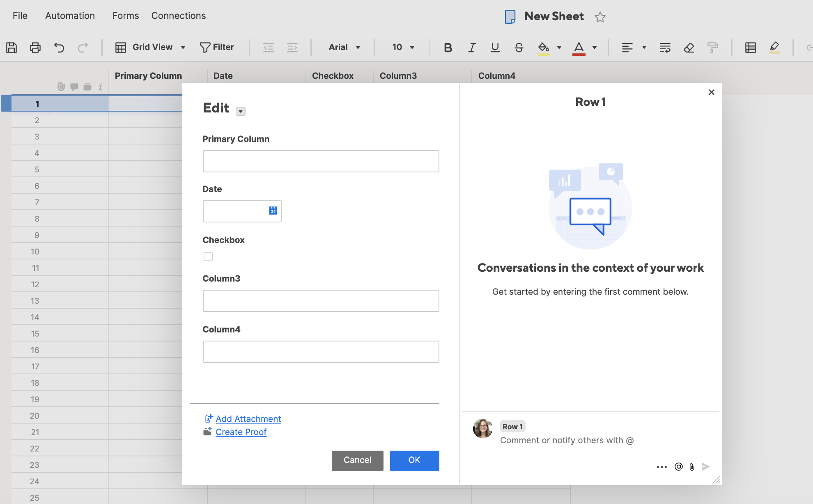813x504 pixels.
Task: Click the Column4 header in the grid
Action: pos(497,76)
